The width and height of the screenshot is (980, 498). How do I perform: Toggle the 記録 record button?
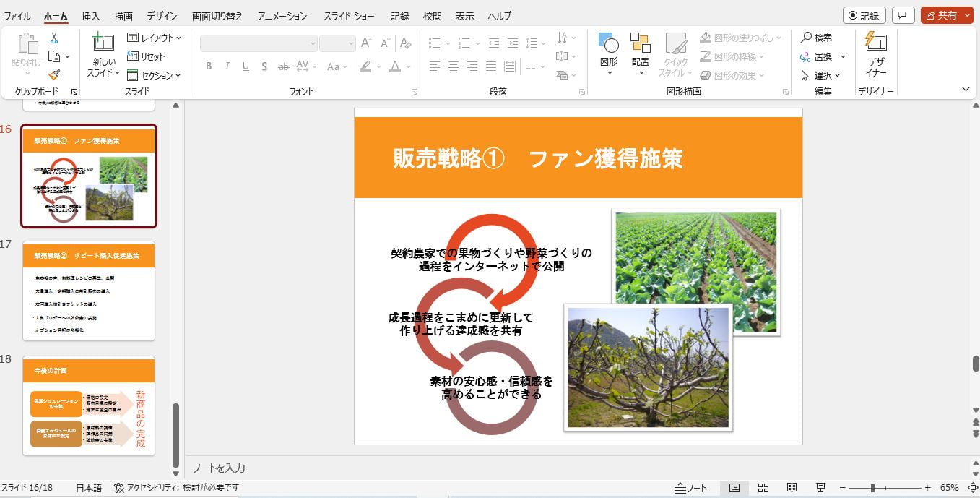(x=864, y=15)
